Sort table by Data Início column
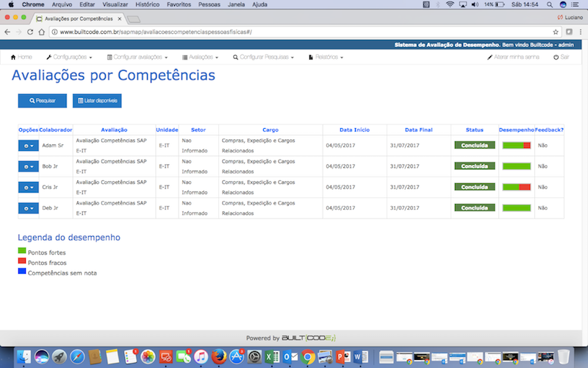The image size is (588, 368). 354,130
